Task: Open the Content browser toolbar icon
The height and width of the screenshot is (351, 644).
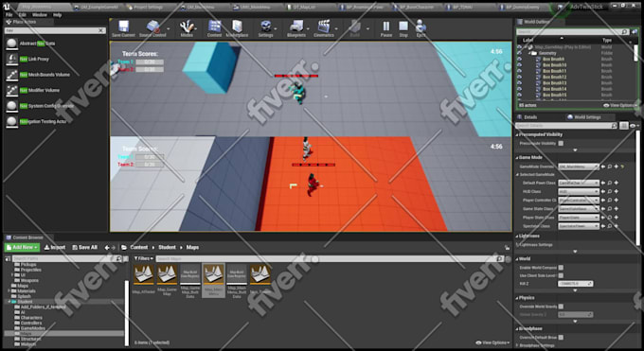Action: point(214,28)
